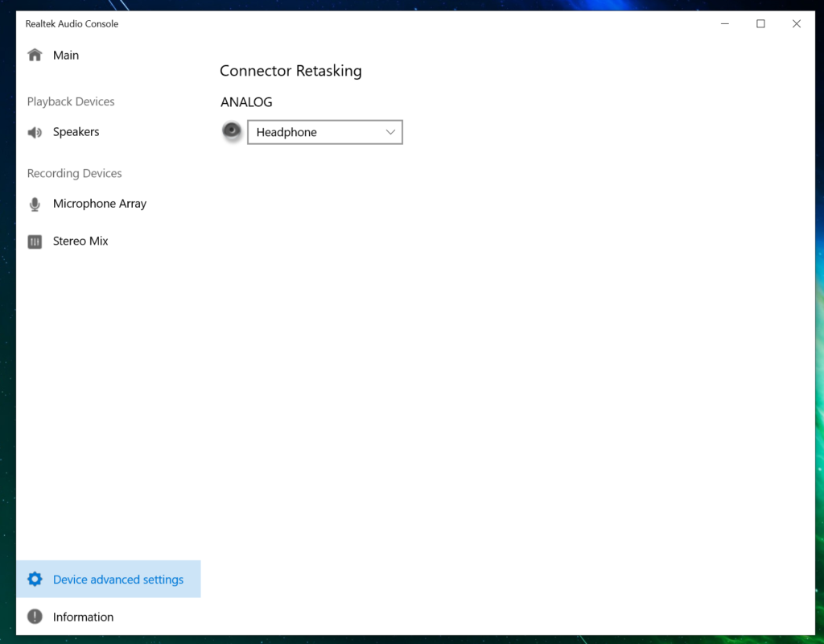Click the Playback Devices section header
The height and width of the screenshot is (644, 824).
71,101
